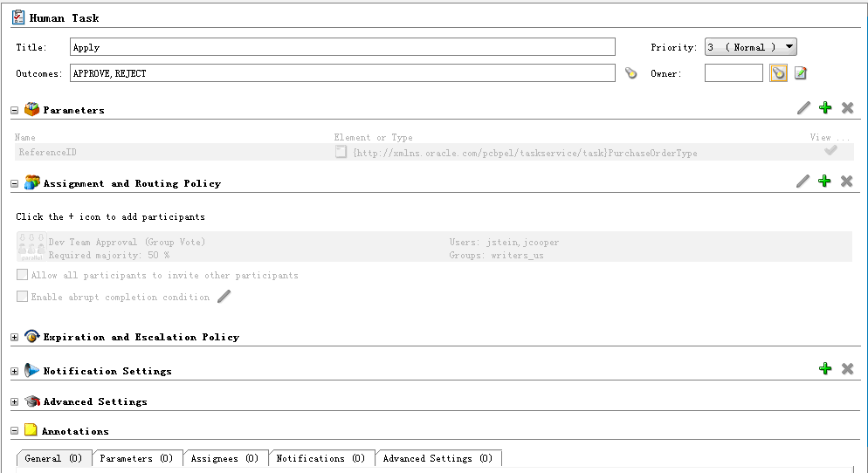Click the Parameters section box icon
The image size is (868, 473).
coord(32,109)
